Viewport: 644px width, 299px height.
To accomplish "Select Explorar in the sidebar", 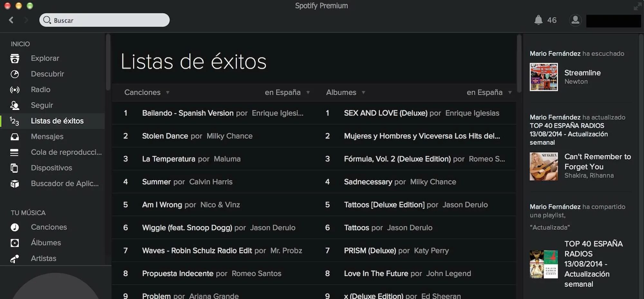I will (45, 58).
